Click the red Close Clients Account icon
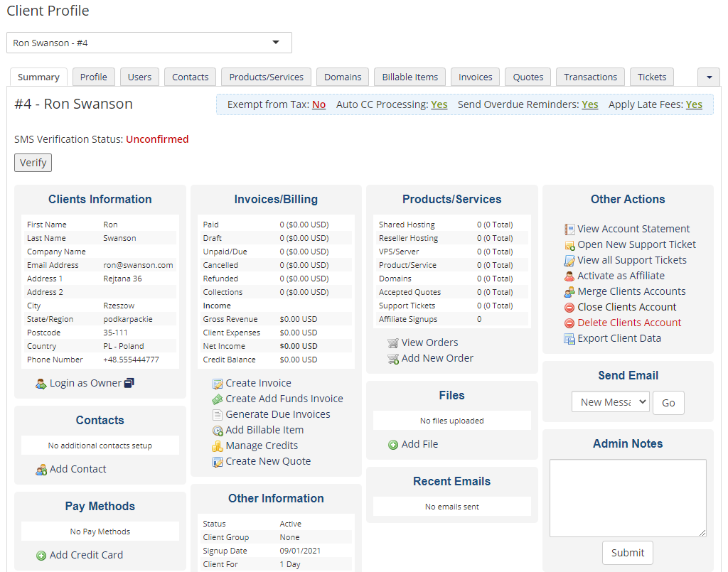Screen dimensions: 728x572 569,308
